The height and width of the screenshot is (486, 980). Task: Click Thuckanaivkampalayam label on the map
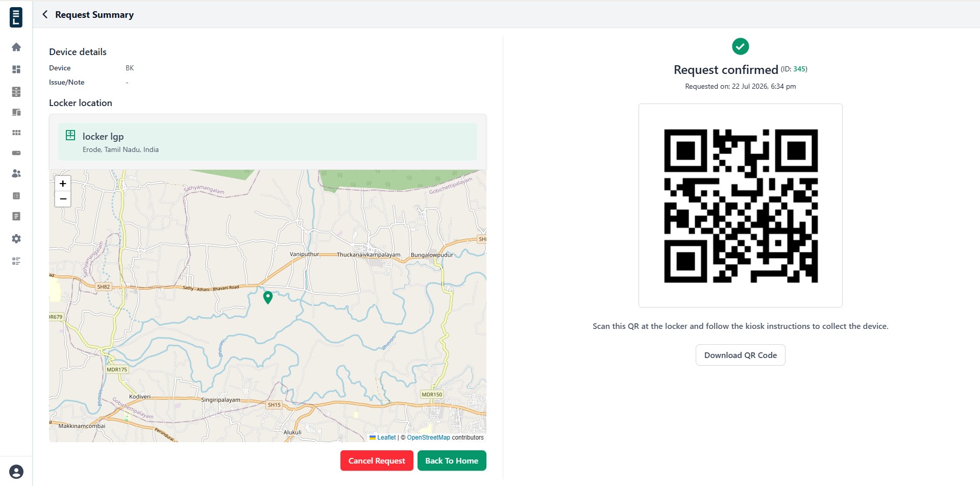[x=369, y=254]
